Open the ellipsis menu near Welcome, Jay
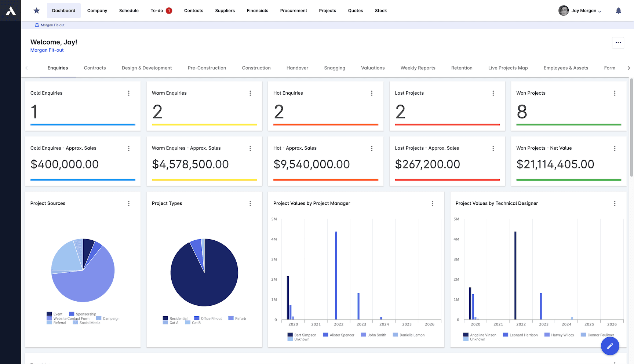 click(x=618, y=43)
